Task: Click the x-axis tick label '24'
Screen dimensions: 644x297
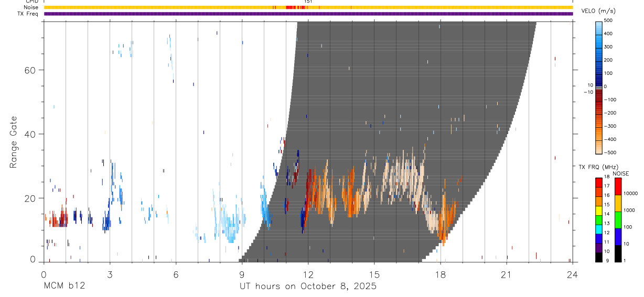Action: (x=573, y=274)
